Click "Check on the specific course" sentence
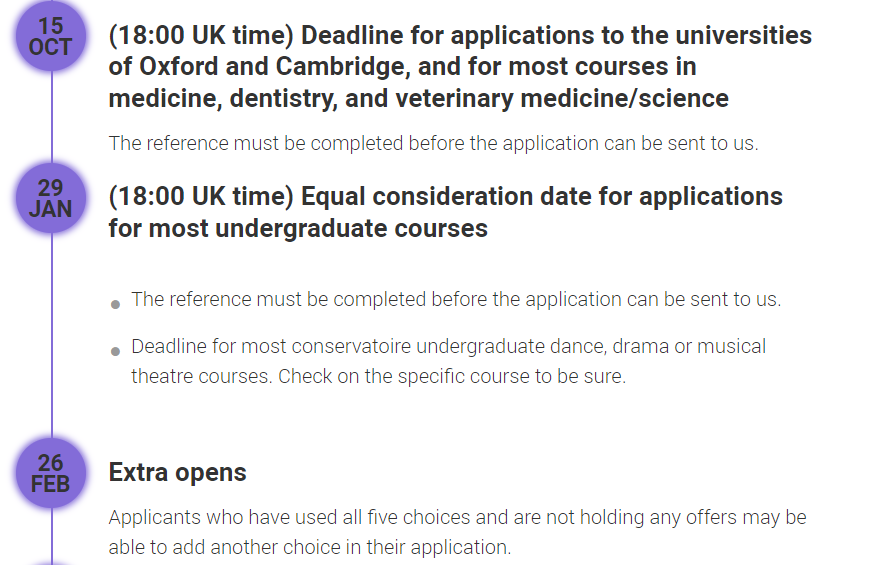The width and height of the screenshot is (875, 565). click(452, 377)
